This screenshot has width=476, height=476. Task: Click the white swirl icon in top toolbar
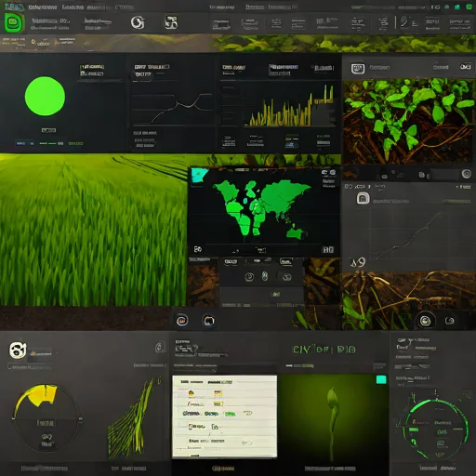tap(138, 22)
